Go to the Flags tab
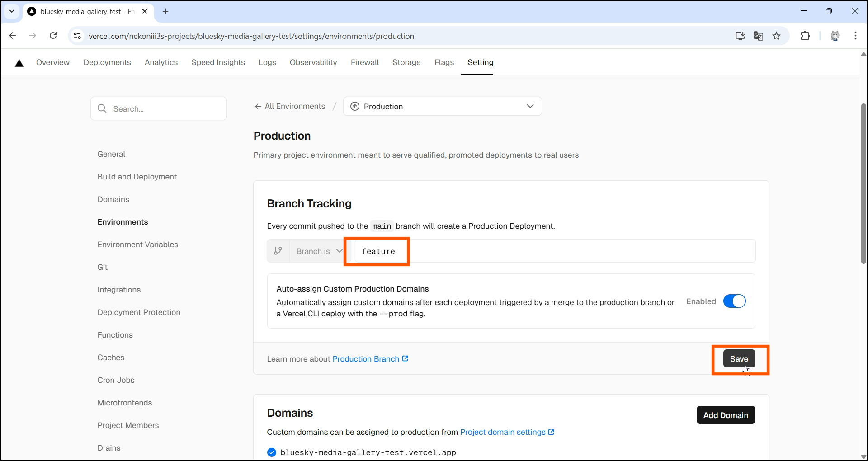The width and height of the screenshot is (868, 461). click(x=444, y=62)
